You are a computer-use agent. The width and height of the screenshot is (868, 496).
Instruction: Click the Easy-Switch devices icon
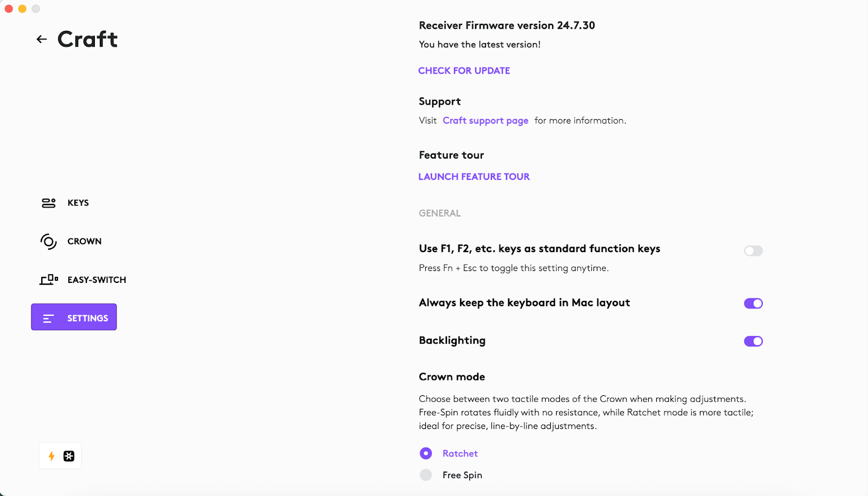[x=49, y=280]
